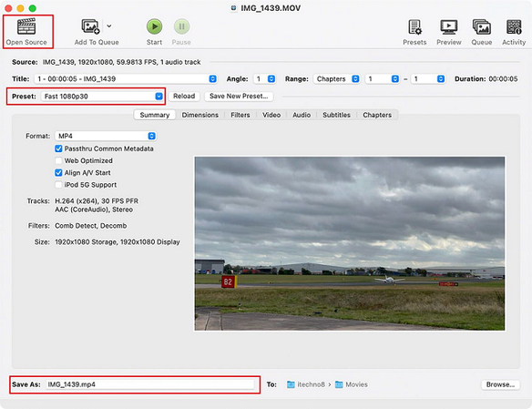The height and width of the screenshot is (409, 532).
Task: Switch to the Video tab
Action: point(271,115)
